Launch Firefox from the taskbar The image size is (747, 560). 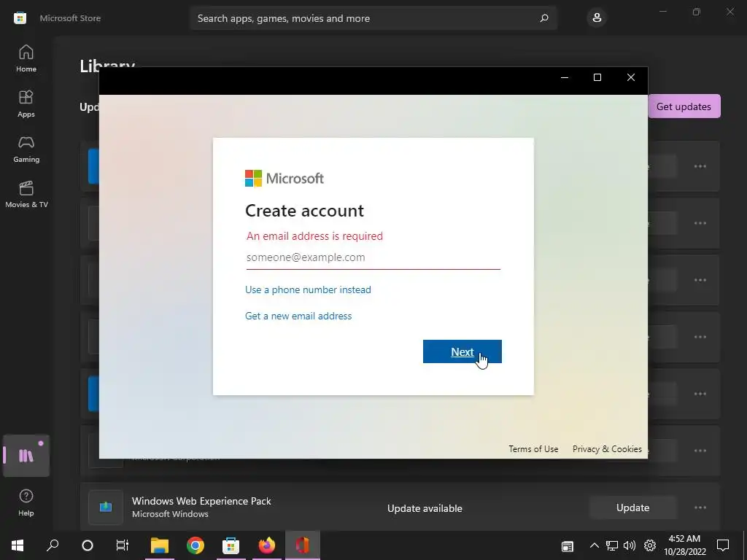pos(267,545)
